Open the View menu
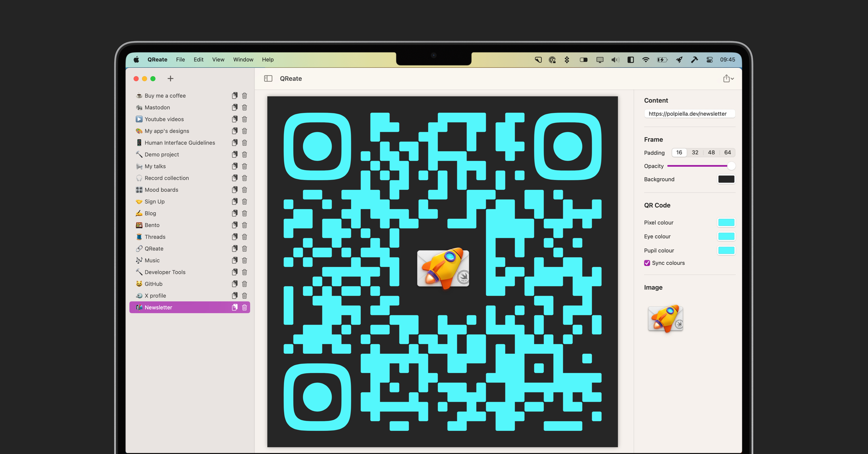This screenshot has width=868, height=454. tap(218, 60)
